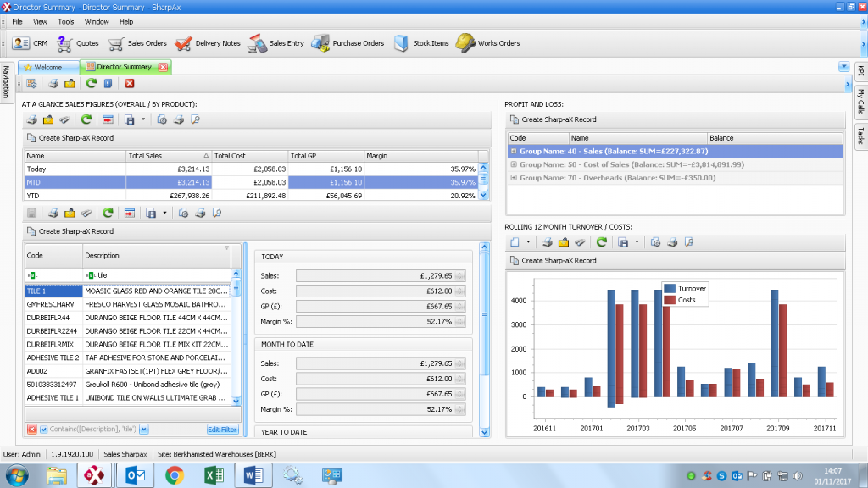Open the save dropdown arrow in product grid toolbar

(x=164, y=213)
